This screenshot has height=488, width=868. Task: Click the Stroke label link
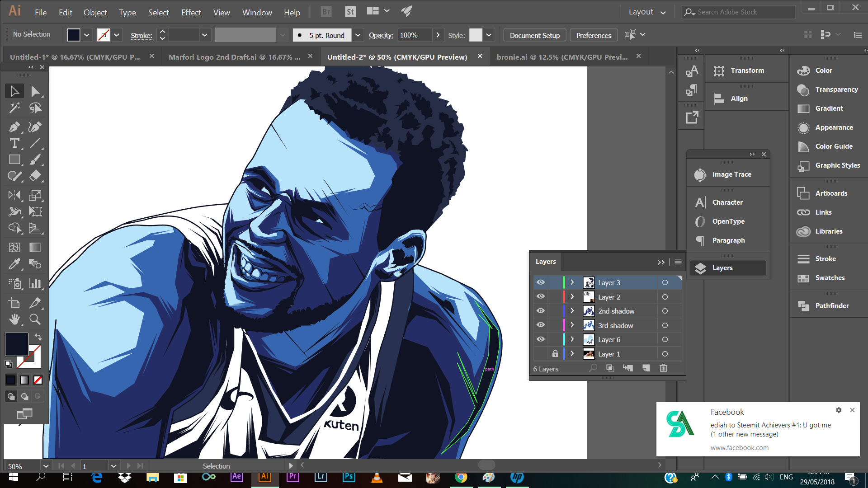click(x=142, y=35)
